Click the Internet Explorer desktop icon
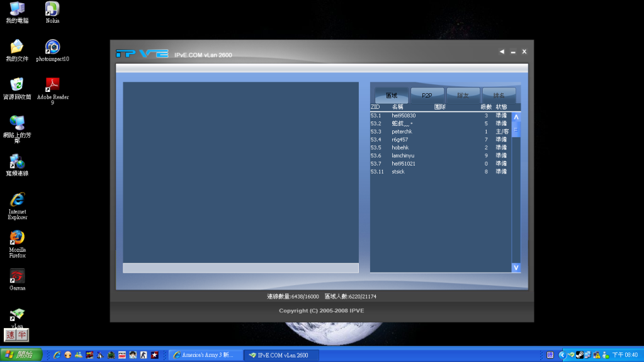 point(17,200)
